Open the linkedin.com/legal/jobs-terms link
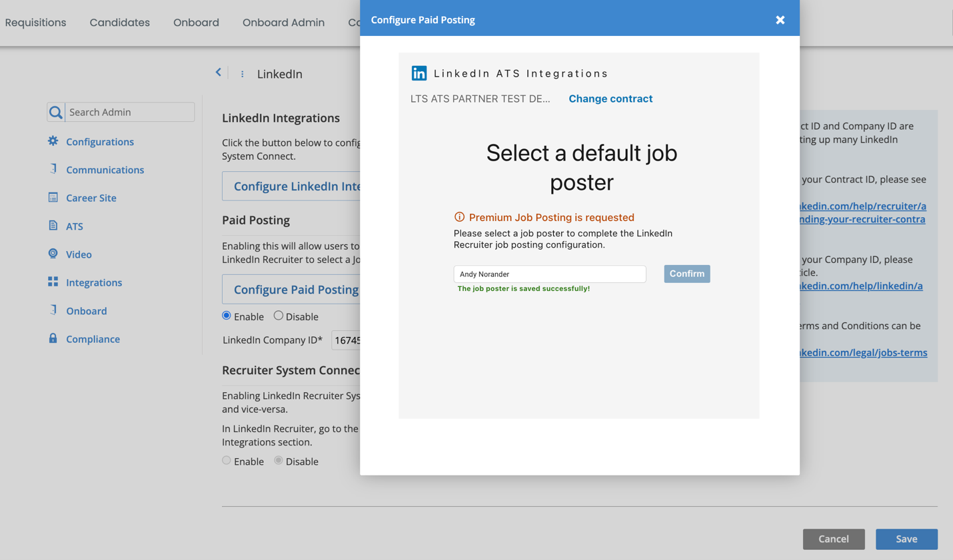953x560 pixels. [x=864, y=352]
